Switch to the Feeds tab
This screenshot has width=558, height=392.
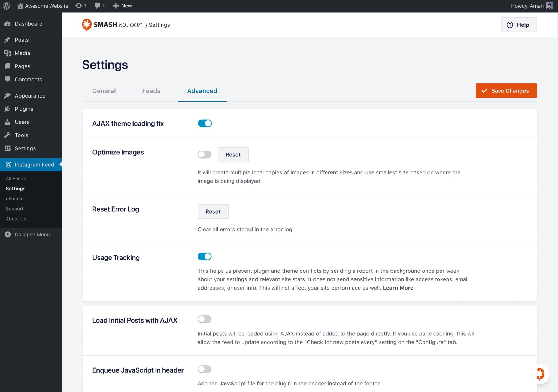[151, 91]
